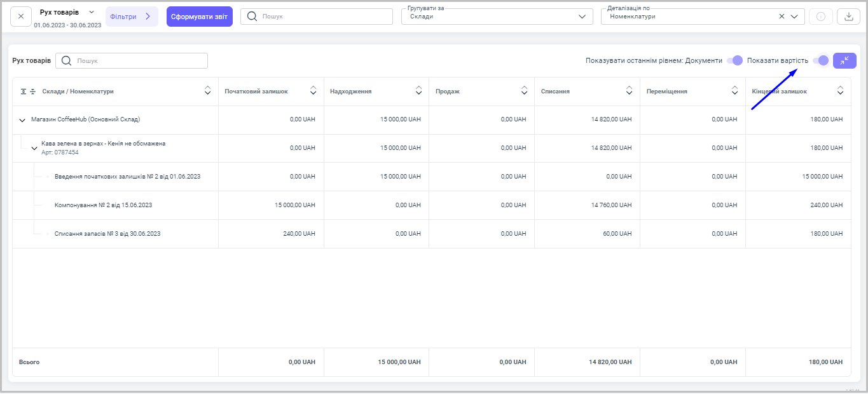Sort by Кінцевий залишок column
The image size is (868, 394).
click(840, 91)
